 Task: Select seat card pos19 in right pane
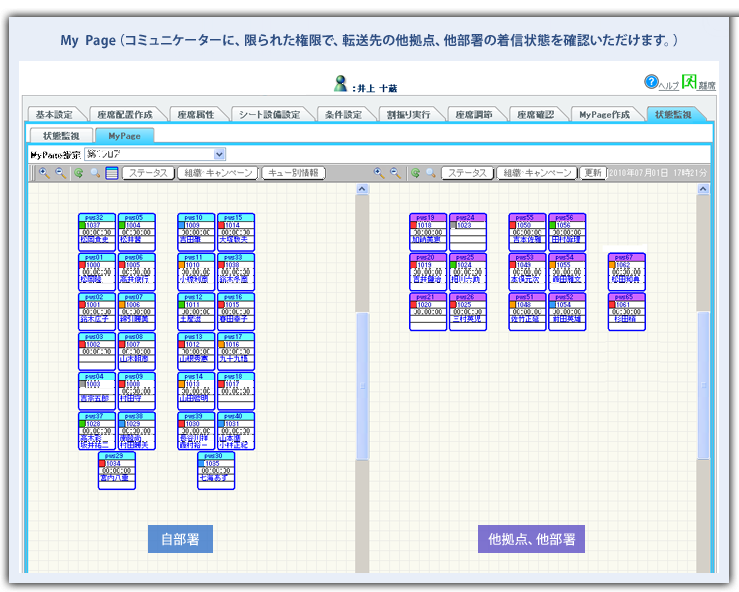(x=428, y=232)
